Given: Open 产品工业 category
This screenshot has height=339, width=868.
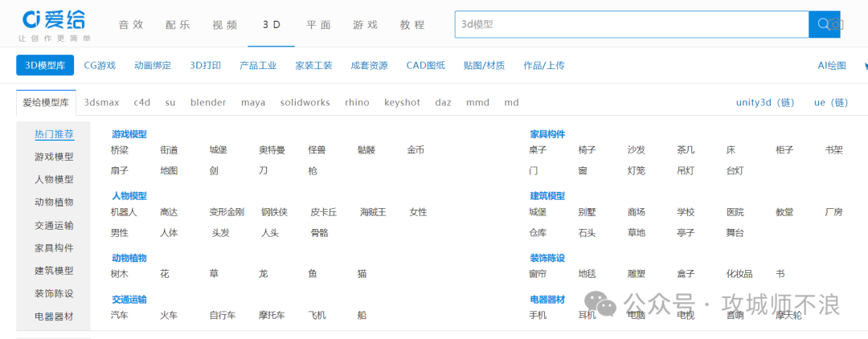Looking at the screenshot, I should click(258, 65).
